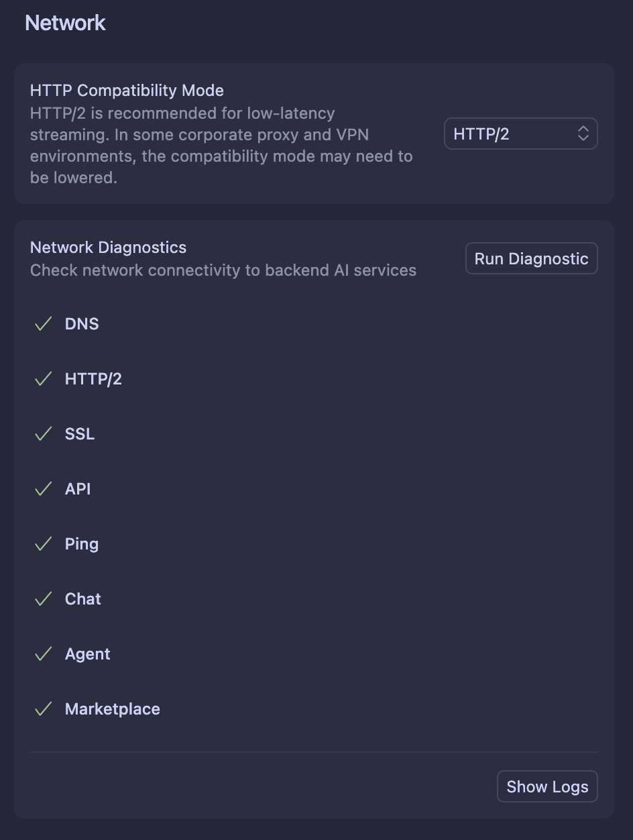Click the HTTP/2 checkmark status icon
The height and width of the screenshot is (840, 633).
coord(44,379)
